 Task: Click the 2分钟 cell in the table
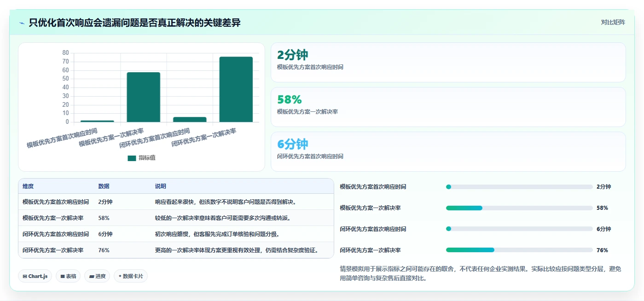click(x=105, y=202)
